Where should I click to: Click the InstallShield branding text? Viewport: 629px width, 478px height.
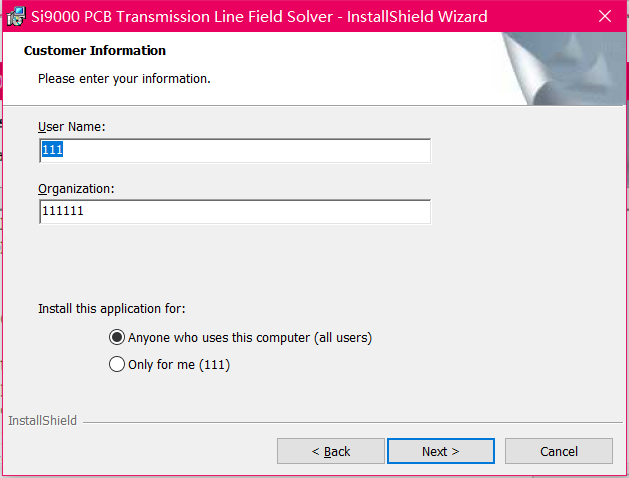[x=43, y=420]
